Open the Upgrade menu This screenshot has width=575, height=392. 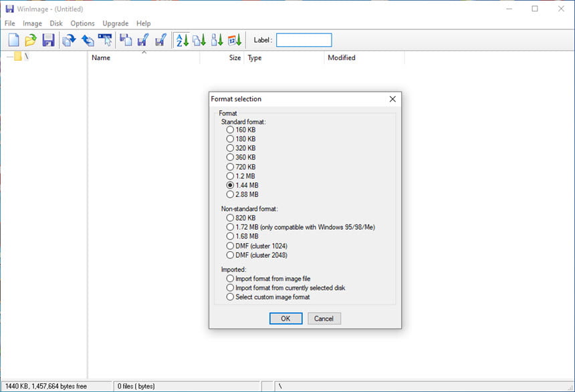click(x=116, y=23)
